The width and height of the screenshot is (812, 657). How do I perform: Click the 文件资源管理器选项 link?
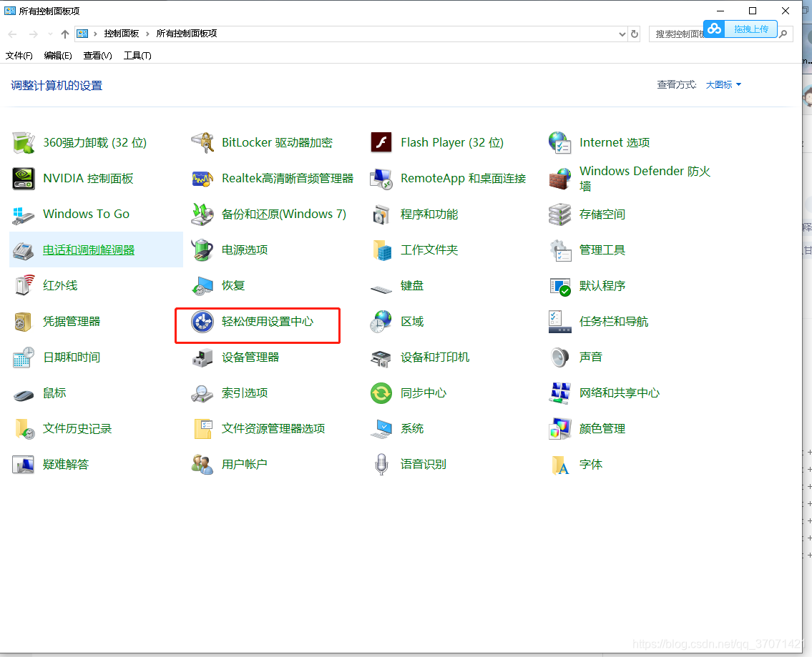click(273, 429)
